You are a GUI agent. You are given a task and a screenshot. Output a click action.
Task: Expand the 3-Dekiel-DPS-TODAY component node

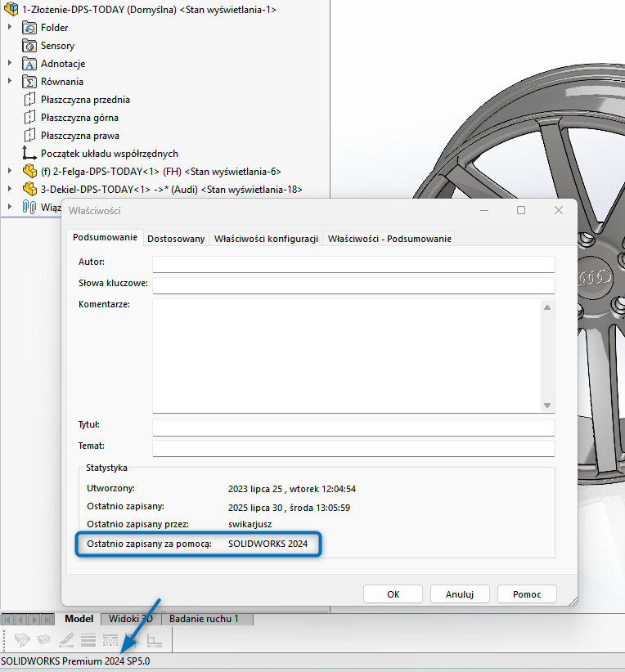coord(10,190)
